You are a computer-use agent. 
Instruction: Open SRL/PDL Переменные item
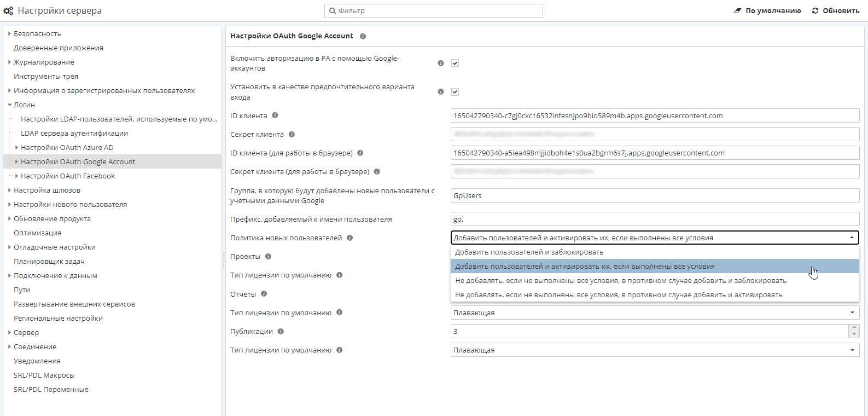click(x=51, y=390)
